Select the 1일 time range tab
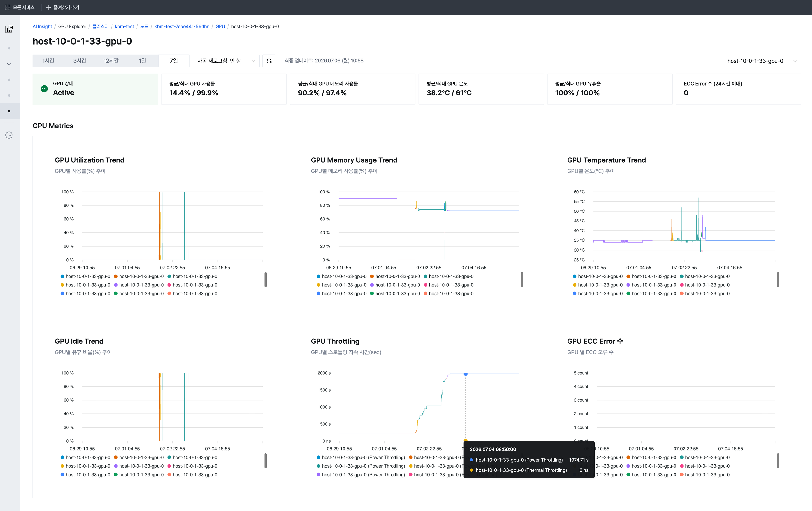 [142, 61]
